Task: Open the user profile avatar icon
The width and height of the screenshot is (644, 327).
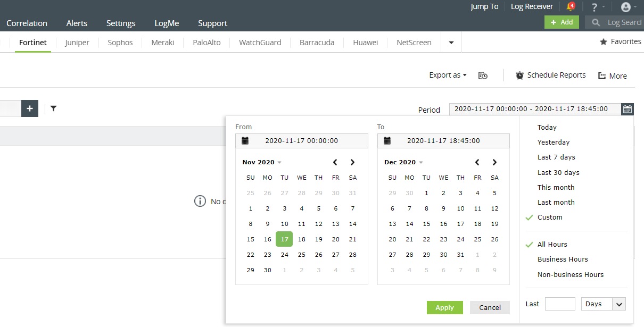Action: point(626,7)
